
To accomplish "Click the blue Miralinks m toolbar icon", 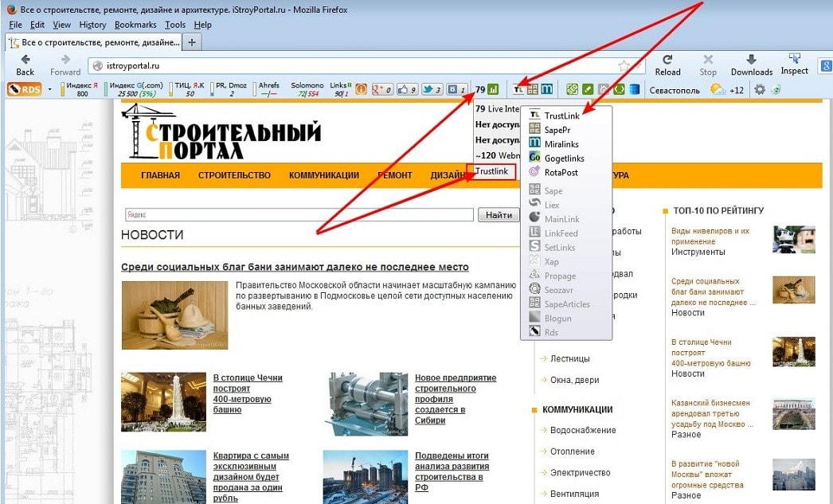I will point(546,89).
